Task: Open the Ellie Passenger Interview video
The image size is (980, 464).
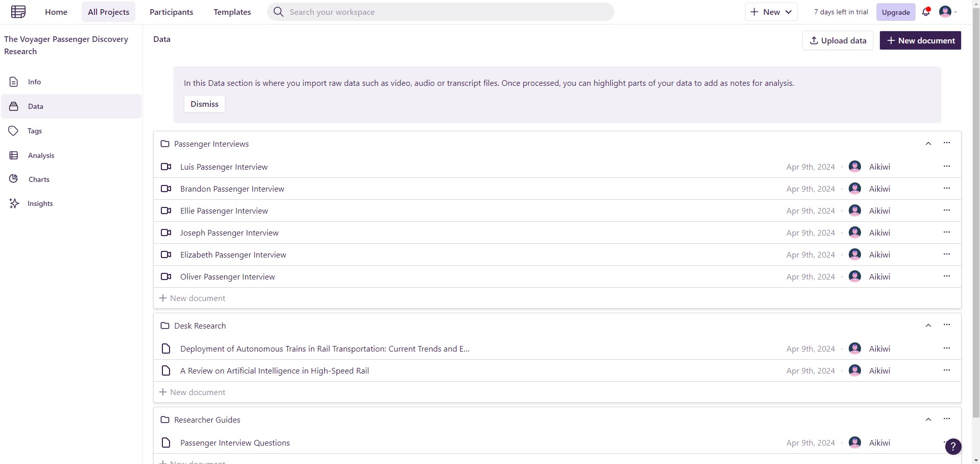Action: coord(224,211)
